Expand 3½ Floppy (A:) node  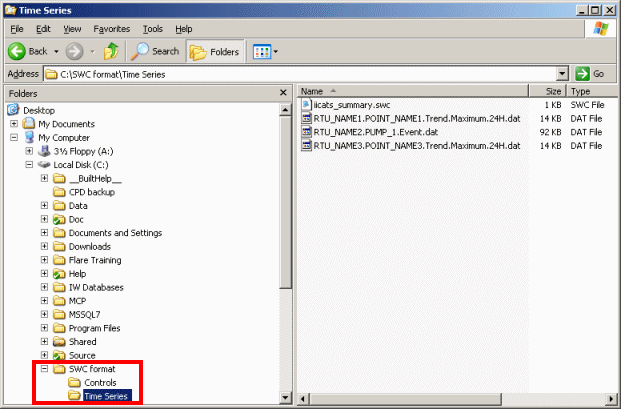pyautogui.click(x=29, y=151)
